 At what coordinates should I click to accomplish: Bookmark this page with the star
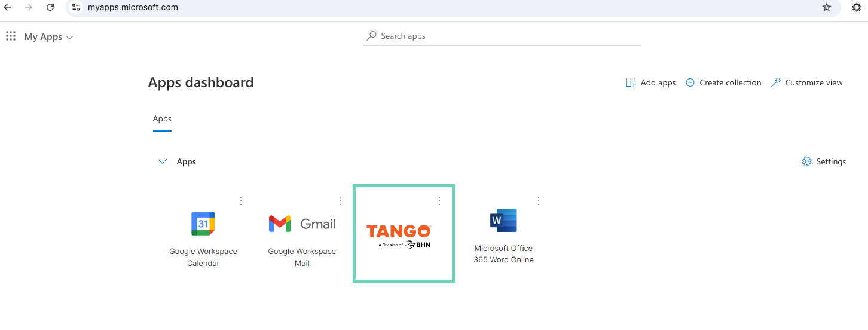click(x=827, y=7)
